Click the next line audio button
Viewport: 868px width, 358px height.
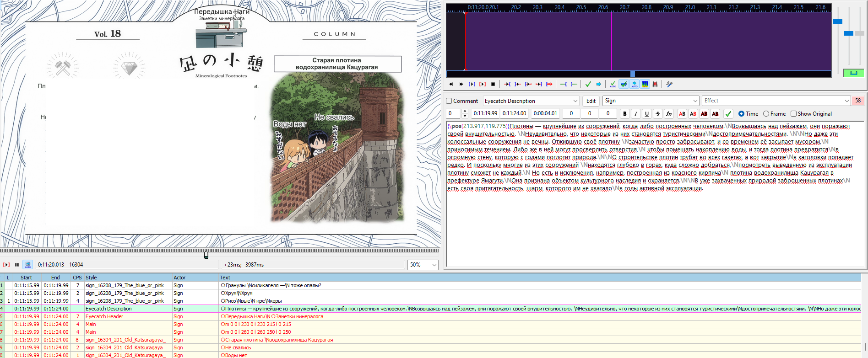pos(461,84)
